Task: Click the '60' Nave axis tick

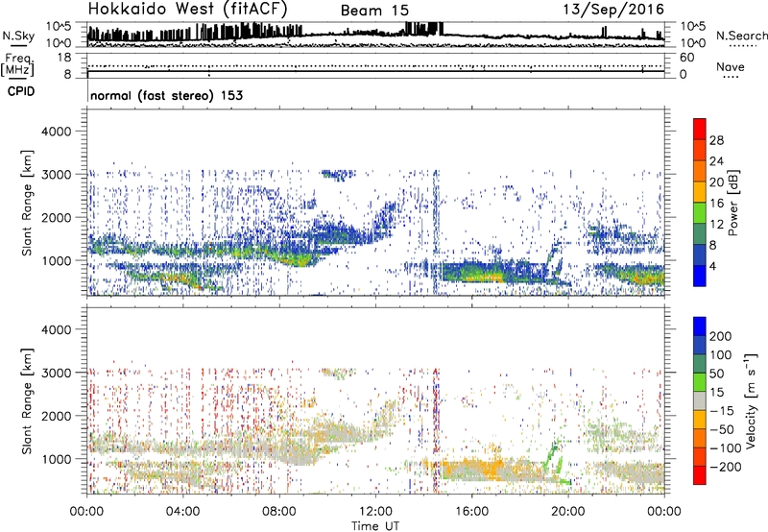Action: click(x=686, y=58)
